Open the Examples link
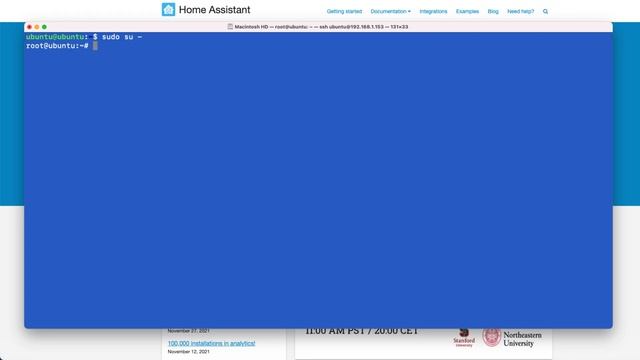The height and width of the screenshot is (360, 640). tap(467, 11)
